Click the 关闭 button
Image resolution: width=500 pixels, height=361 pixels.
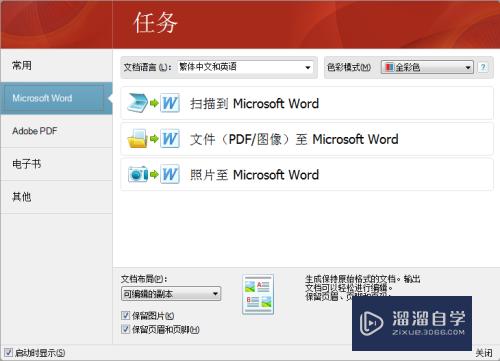point(484,353)
